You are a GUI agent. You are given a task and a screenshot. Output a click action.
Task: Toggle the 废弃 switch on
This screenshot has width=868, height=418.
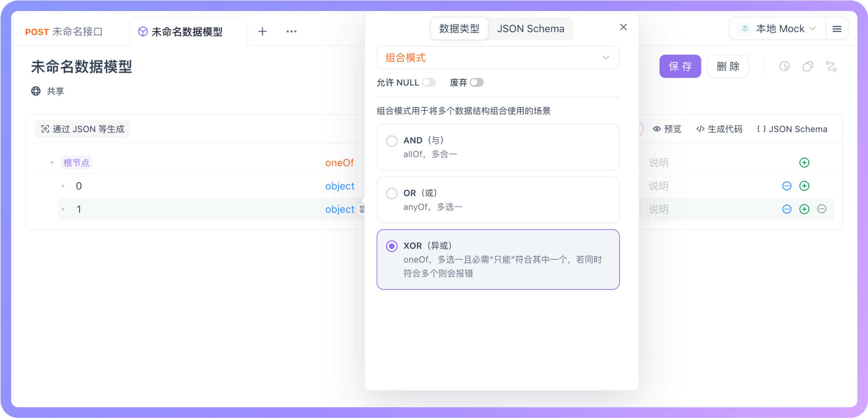tap(477, 82)
